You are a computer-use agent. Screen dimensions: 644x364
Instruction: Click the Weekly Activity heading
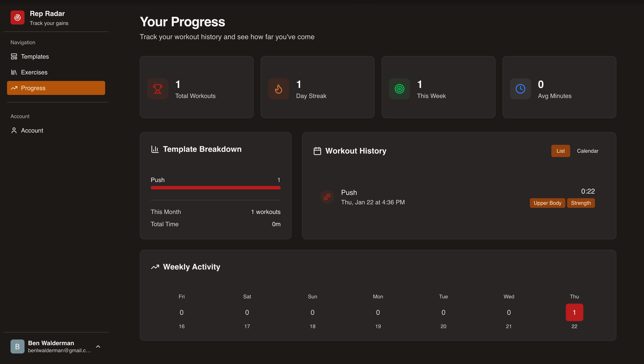pos(191,267)
